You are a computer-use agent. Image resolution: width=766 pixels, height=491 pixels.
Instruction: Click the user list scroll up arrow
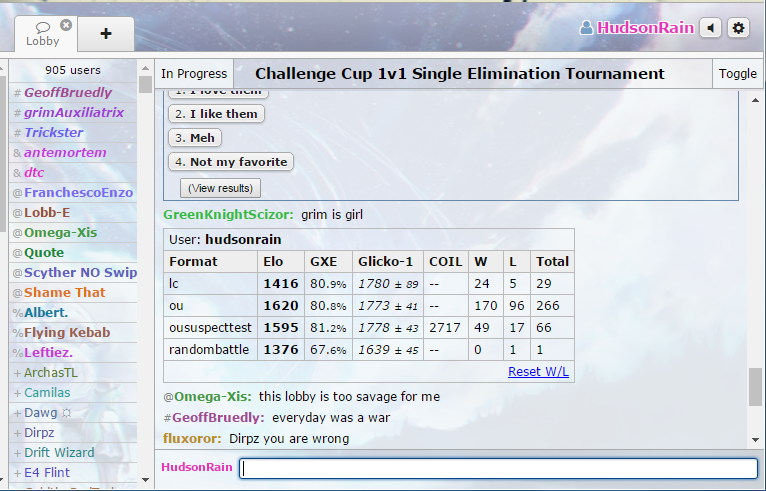145,68
